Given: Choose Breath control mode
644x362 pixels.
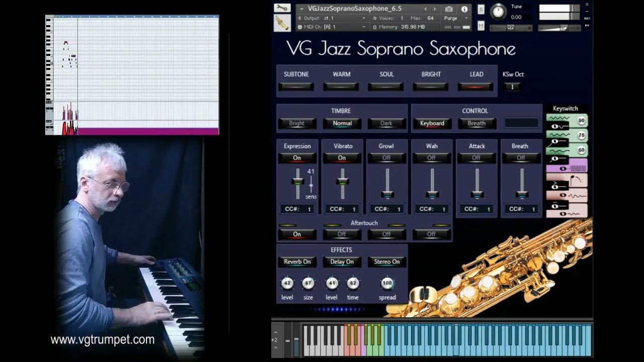Looking at the screenshot, I should click(476, 123).
